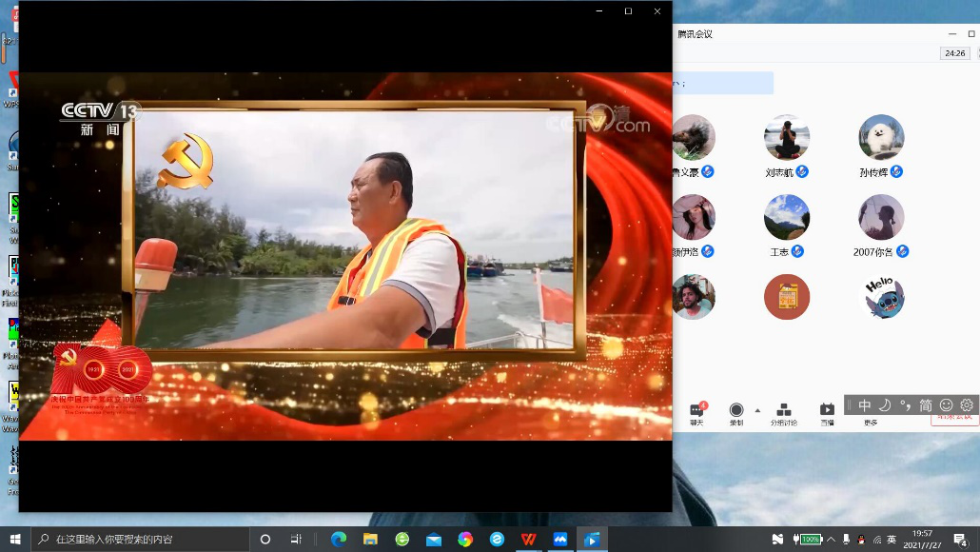
Task: Open breakout rooms (分组讨论)
Action: [784, 412]
